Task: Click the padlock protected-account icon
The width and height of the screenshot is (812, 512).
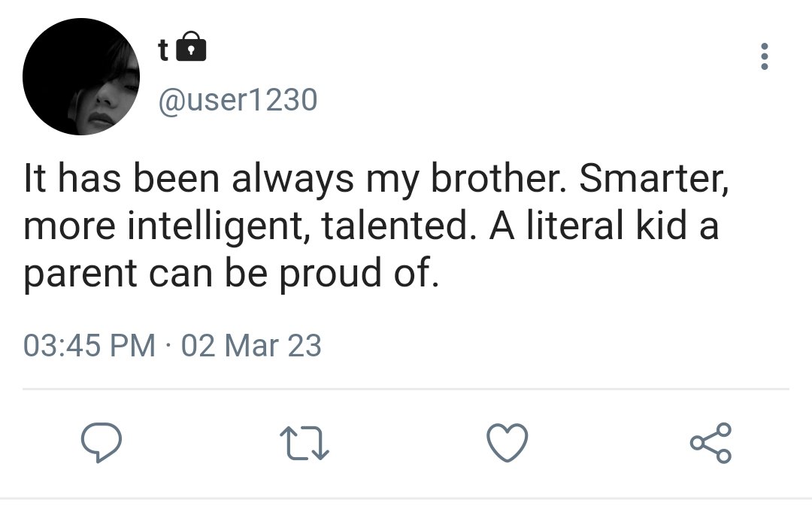Action: (x=191, y=47)
